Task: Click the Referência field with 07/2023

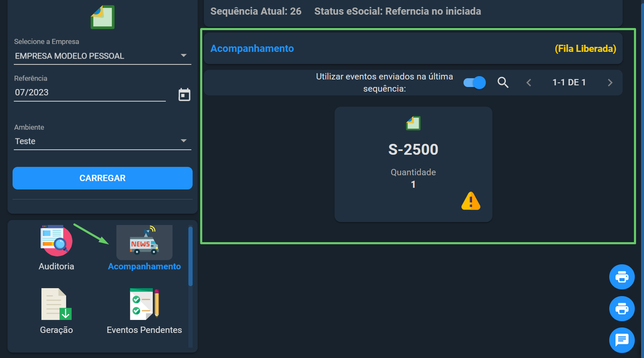Action: point(90,92)
